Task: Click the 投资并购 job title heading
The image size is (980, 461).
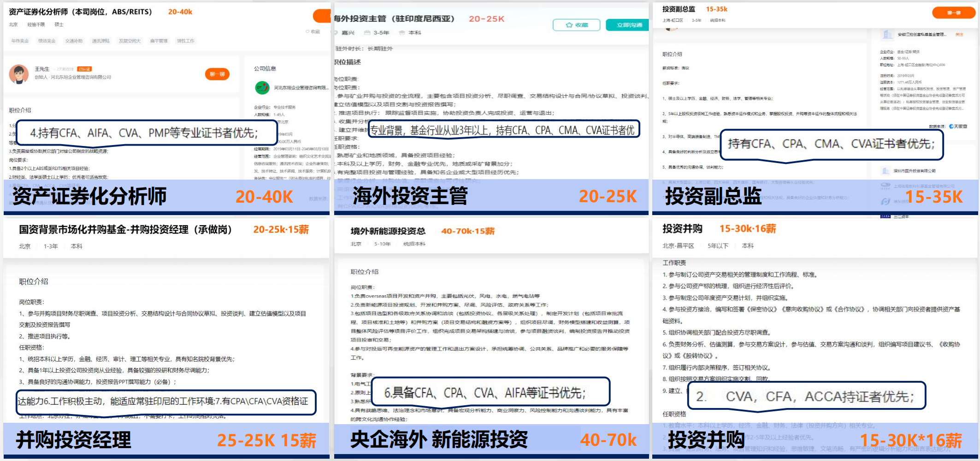Action: (x=682, y=228)
